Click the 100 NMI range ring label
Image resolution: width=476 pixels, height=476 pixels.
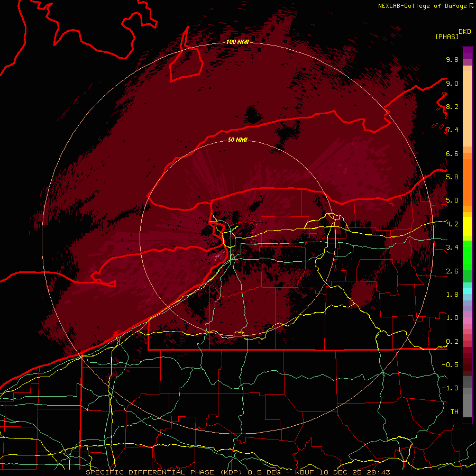pos(237,42)
